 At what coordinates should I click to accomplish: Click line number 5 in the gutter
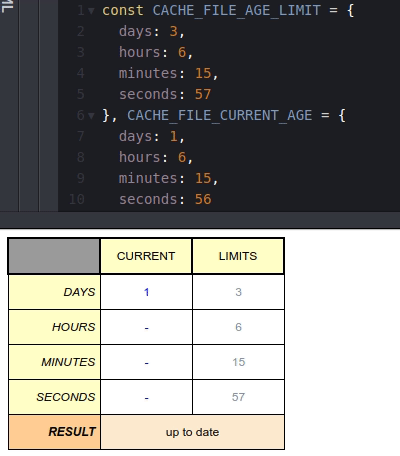[x=81, y=94]
